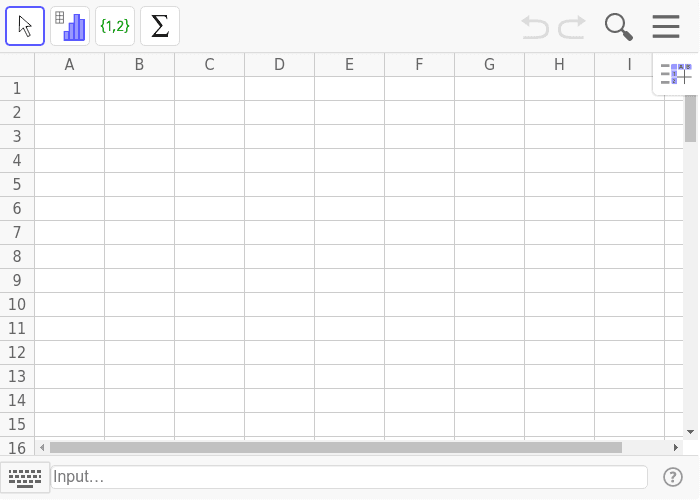Select cell B3 in the spreadsheet
This screenshot has width=700, height=500.
point(139,136)
